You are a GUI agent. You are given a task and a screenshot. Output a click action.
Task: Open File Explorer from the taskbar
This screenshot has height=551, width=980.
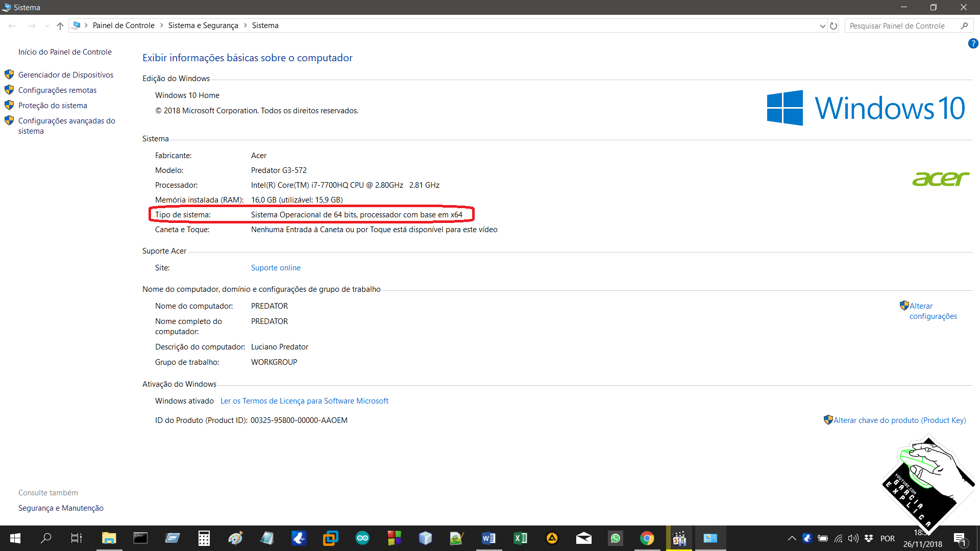[x=109, y=538]
